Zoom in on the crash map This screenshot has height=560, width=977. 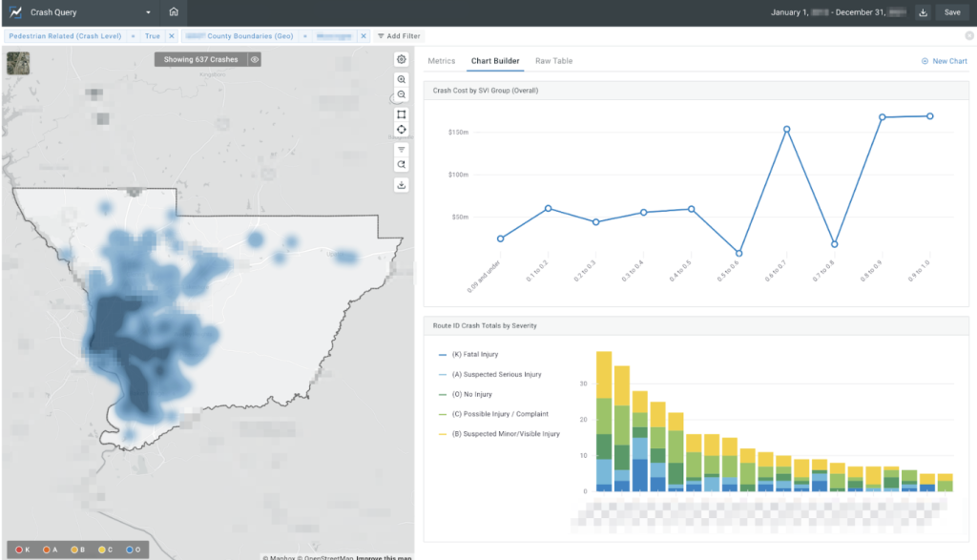[402, 80]
